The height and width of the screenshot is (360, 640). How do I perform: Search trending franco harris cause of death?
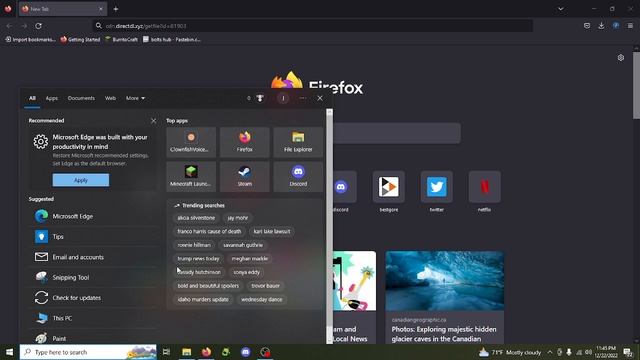(x=209, y=231)
